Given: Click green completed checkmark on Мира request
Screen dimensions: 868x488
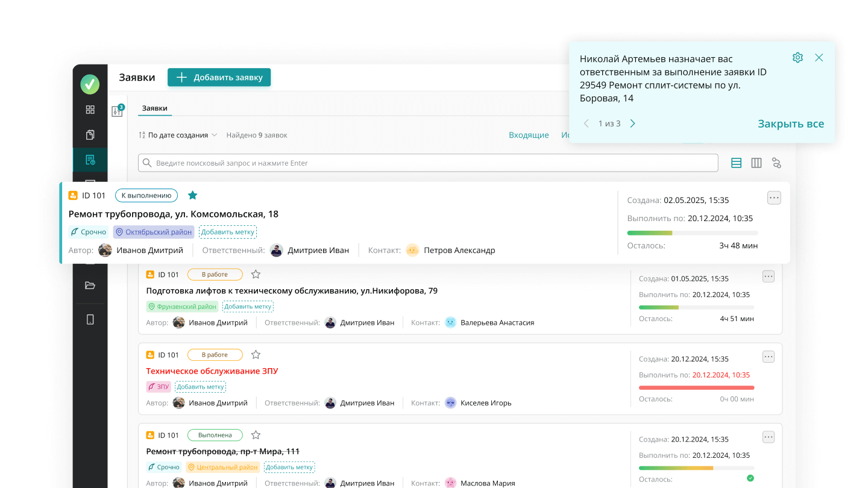Looking at the screenshot, I should 750,478.
